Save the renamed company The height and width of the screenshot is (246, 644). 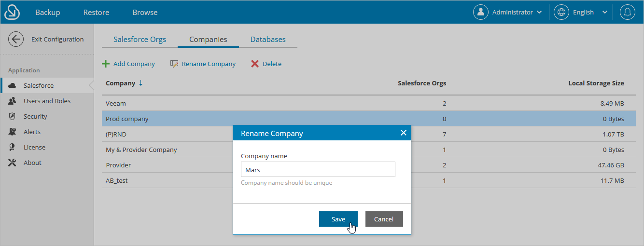pos(338,219)
